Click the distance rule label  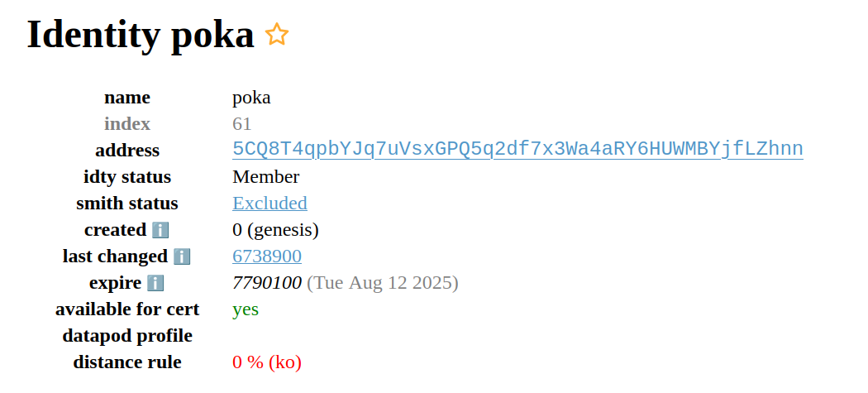(127, 362)
